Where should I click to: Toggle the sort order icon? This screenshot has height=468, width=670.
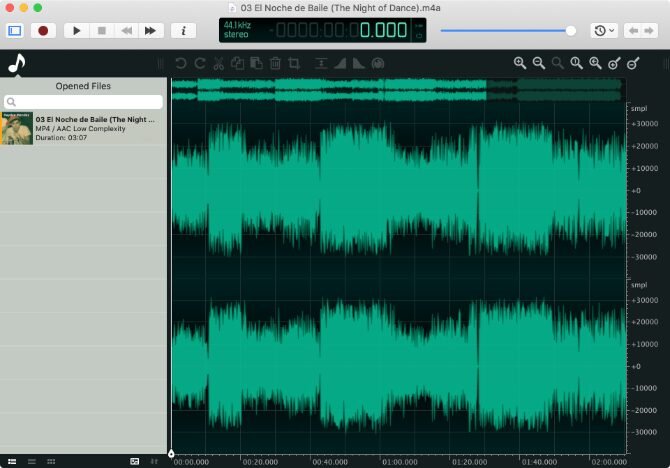coord(154,462)
